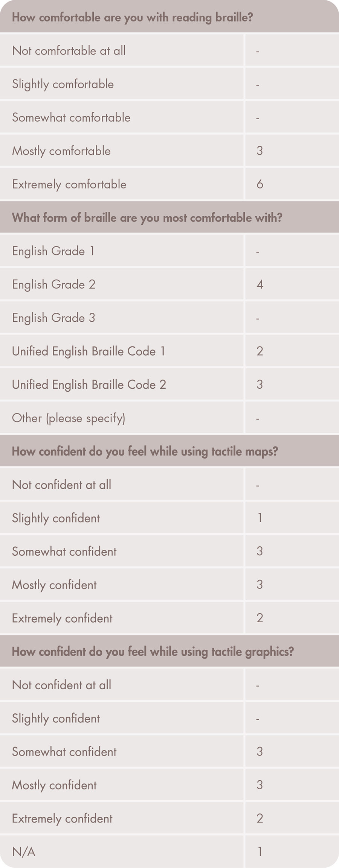
Task: Select the "N/A" row label
Action: (23, 851)
